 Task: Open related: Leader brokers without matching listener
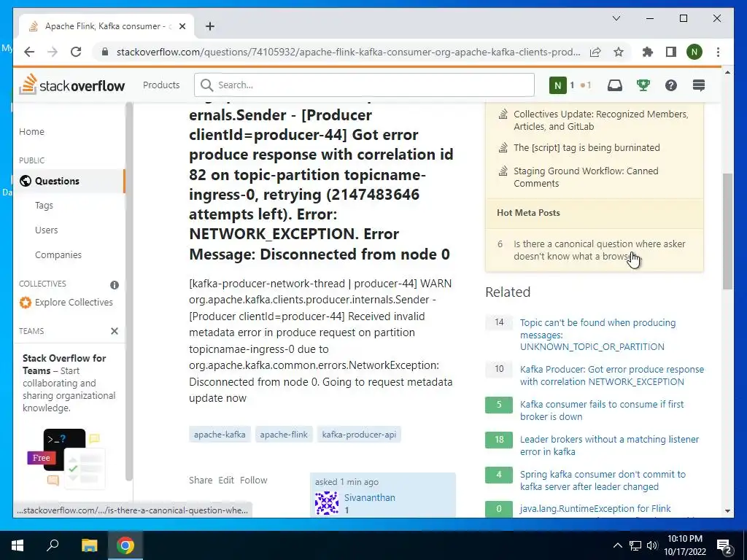[609, 446]
